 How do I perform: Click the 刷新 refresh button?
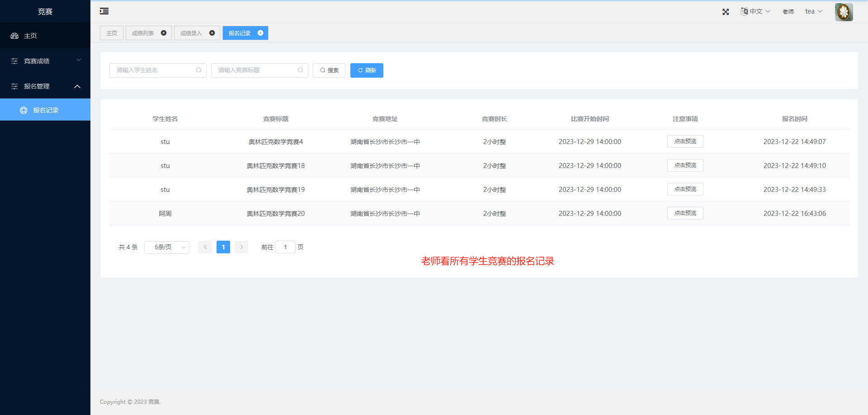(367, 70)
